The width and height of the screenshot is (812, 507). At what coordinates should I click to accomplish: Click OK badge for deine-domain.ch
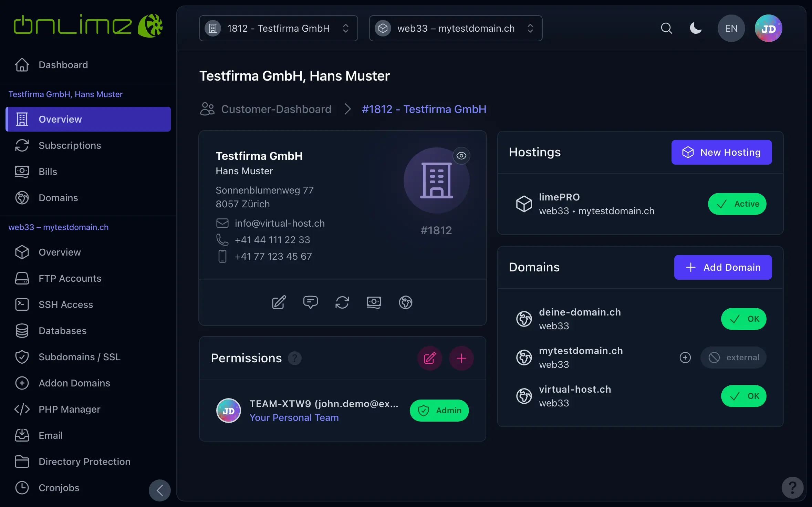point(743,319)
